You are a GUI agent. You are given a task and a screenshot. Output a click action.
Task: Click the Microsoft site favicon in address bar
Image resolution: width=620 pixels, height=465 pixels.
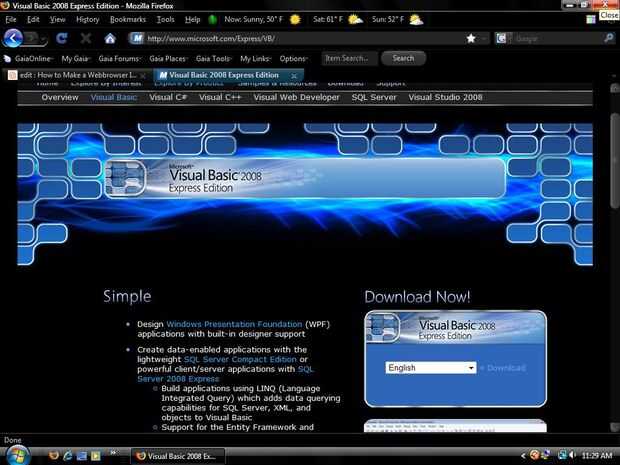coord(137,38)
